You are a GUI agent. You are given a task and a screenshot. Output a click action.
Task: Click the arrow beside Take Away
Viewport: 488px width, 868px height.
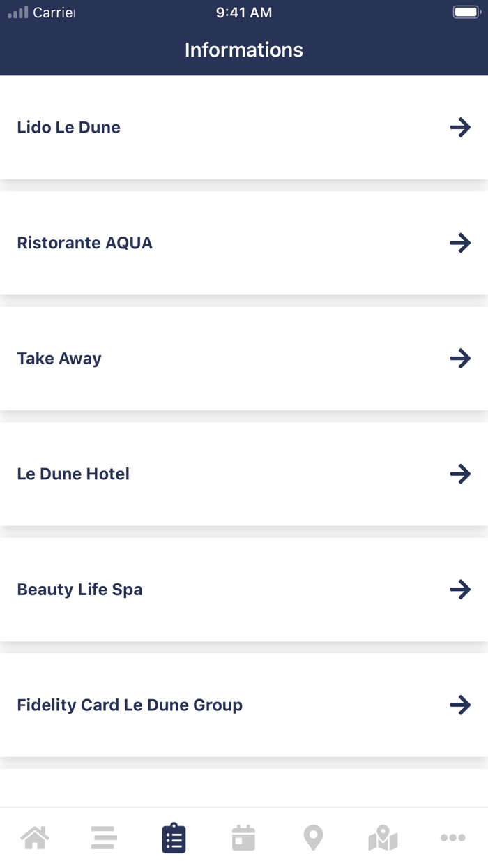click(x=460, y=359)
